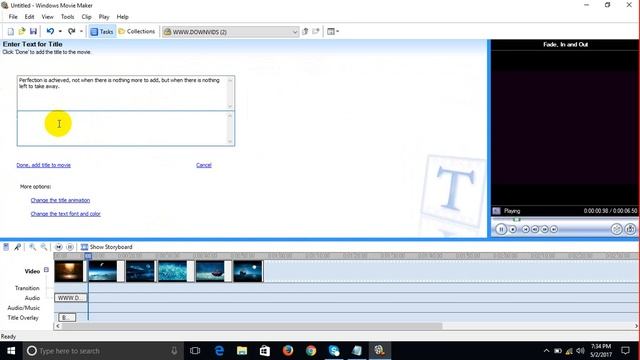Click the lower subtitle text box
640x360 pixels.
pos(126,128)
